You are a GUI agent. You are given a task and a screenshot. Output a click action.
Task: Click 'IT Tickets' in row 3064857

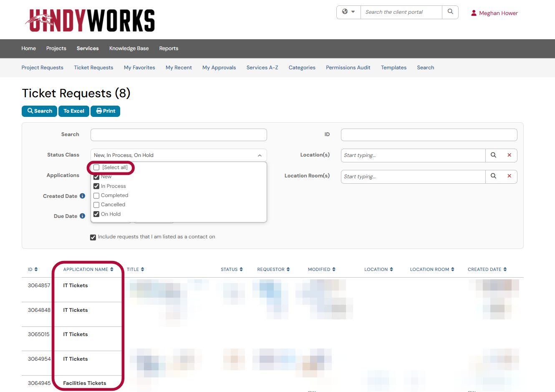pyautogui.click(x=76, y=286)
